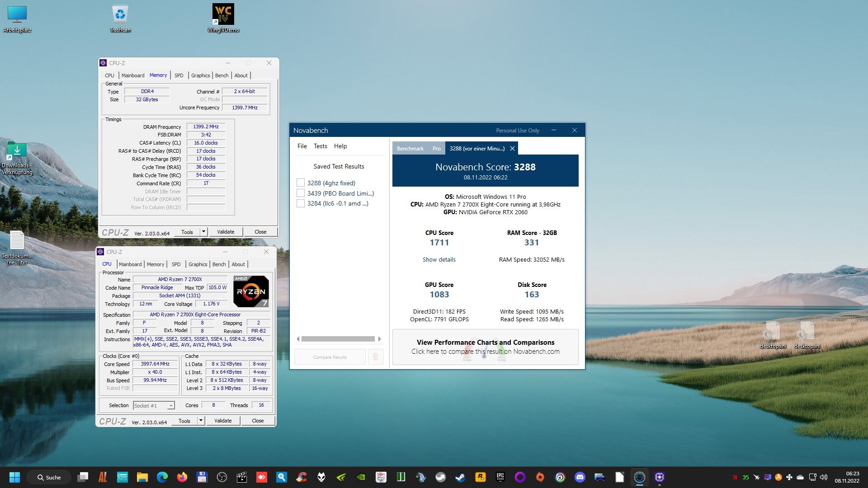Click the fan control tray icon
The height and width of the screenshot is (488, 868).
pos(789,477)
